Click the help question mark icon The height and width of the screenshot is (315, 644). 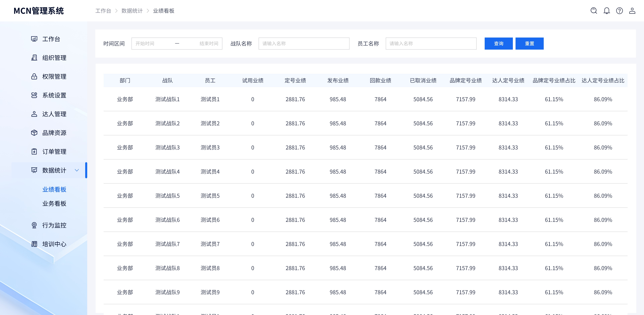(x=620, y=11)
